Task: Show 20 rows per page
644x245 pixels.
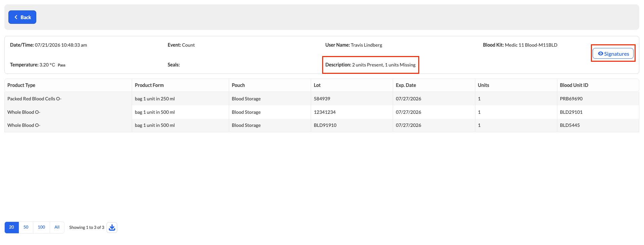Action: click(12, 227)
